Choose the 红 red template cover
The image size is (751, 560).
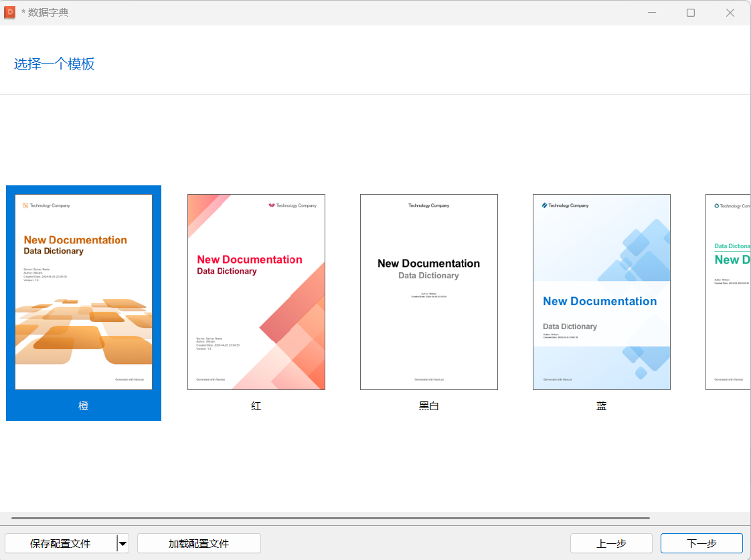pos(256,292)
